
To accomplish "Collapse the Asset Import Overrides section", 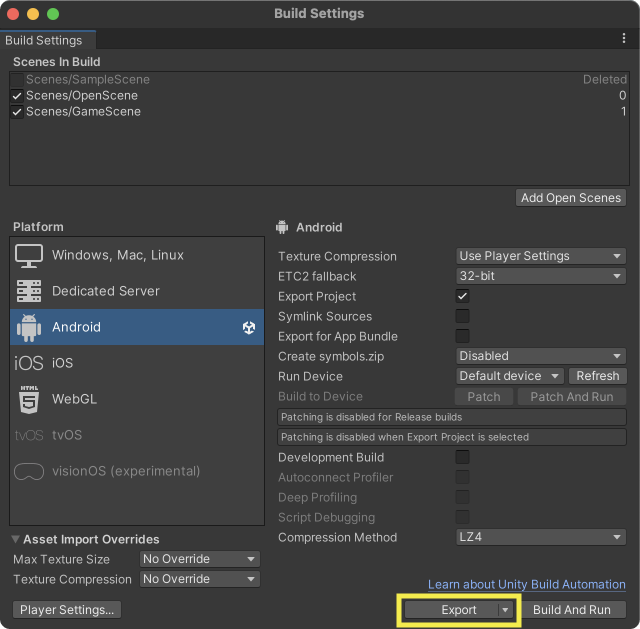I will [16, 540].
